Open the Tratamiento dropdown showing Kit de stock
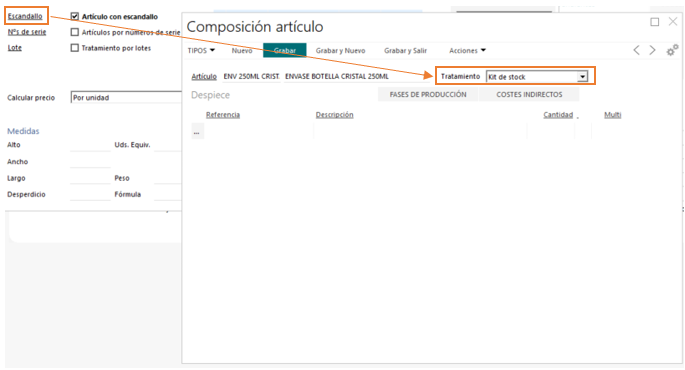Screen dimensions: 685x370 coord(582,77)
